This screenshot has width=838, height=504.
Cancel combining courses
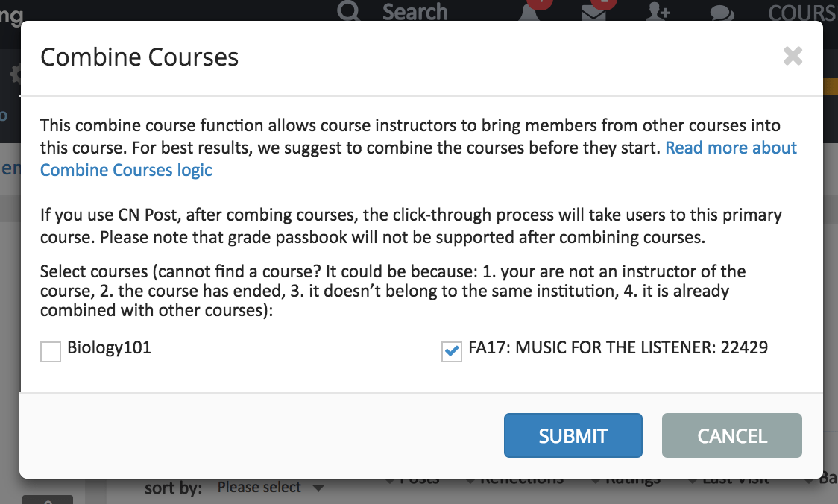click(x=731, y=435)
